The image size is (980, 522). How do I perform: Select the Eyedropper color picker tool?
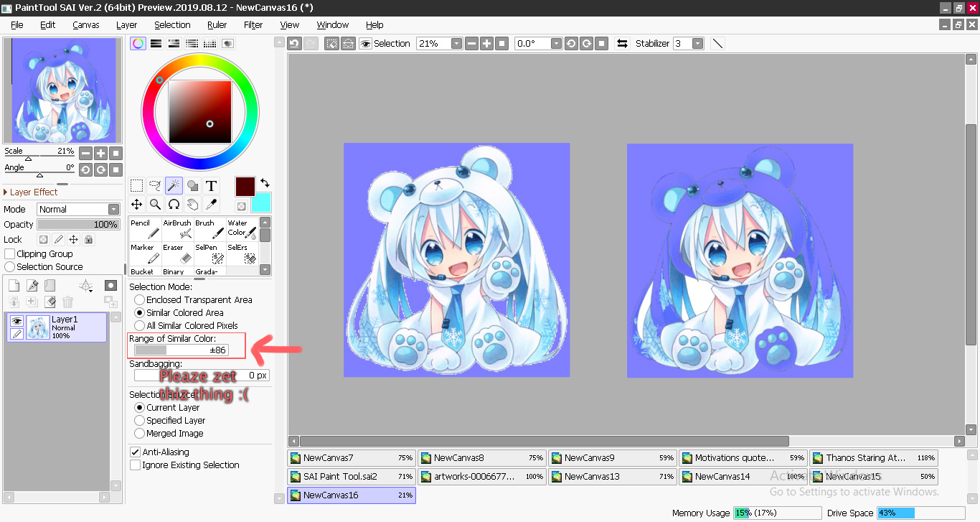(x=211, y=205)
